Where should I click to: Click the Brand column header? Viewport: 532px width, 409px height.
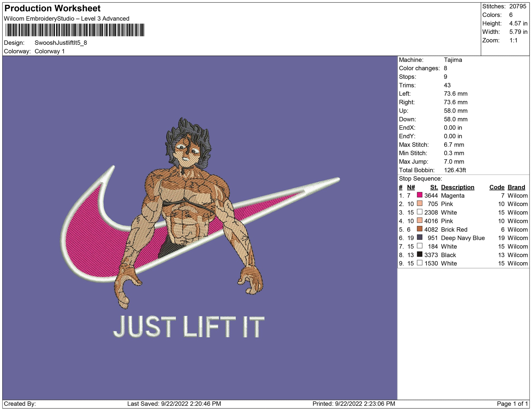point(516,187)
